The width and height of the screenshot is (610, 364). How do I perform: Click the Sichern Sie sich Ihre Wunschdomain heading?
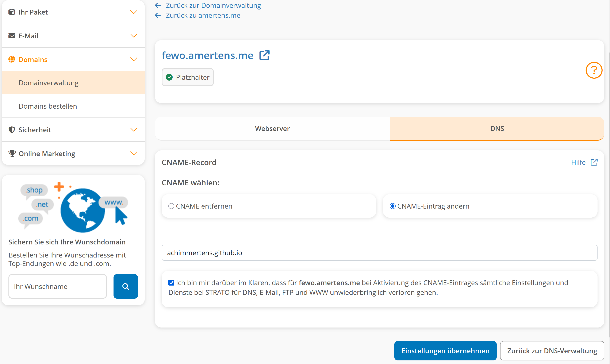click(67, 242)
